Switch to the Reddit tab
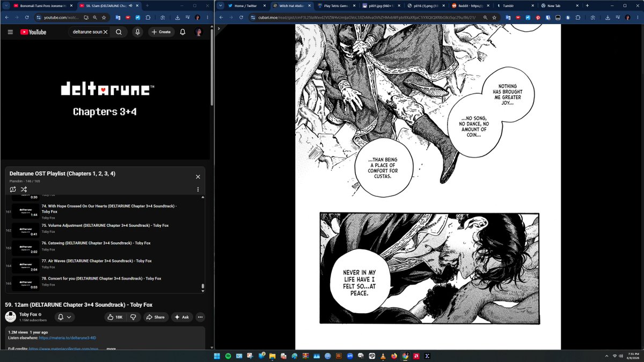The width and height of the screenshot is (644, 362). 470,5
